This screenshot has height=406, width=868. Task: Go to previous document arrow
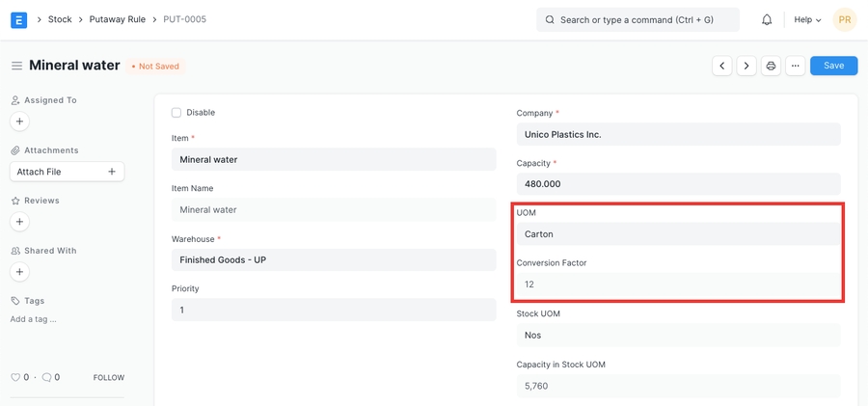721,66
